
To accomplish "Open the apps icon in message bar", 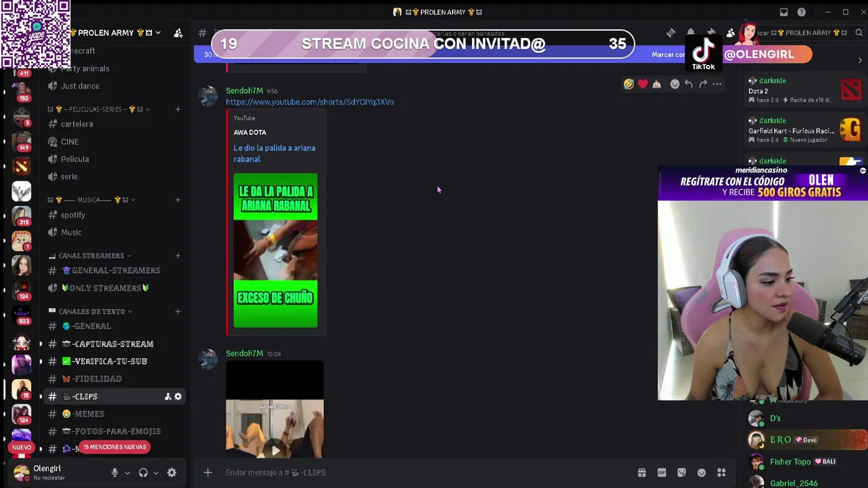I will [x=722, y=472].
